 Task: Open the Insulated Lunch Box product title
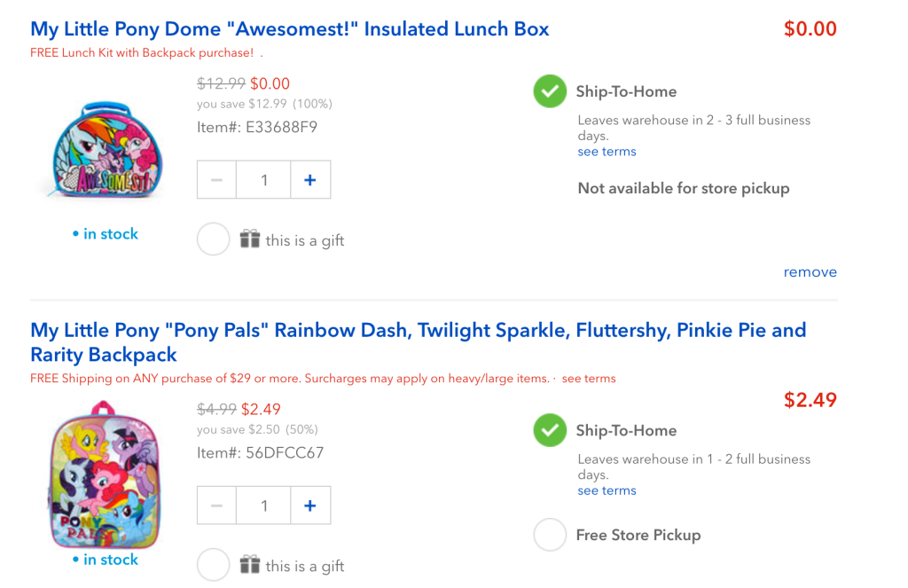pos(289,28)
